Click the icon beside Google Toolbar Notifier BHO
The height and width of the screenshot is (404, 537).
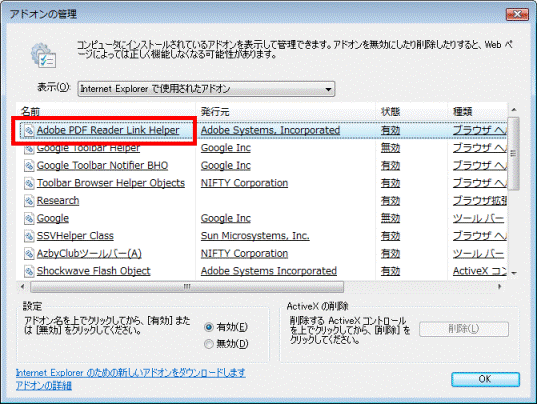pyautogui.click(x=29, y=166)
